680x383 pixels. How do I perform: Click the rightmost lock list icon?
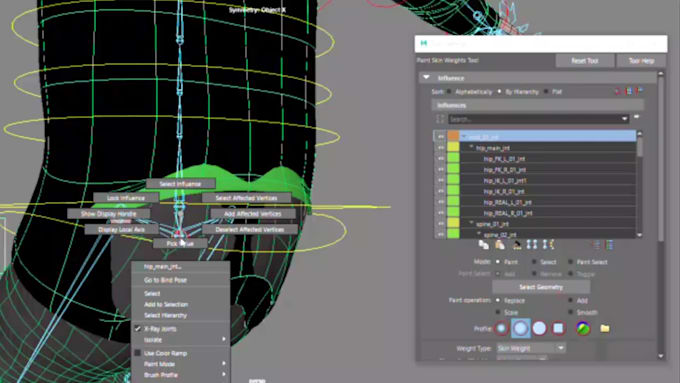coord(610,245)
